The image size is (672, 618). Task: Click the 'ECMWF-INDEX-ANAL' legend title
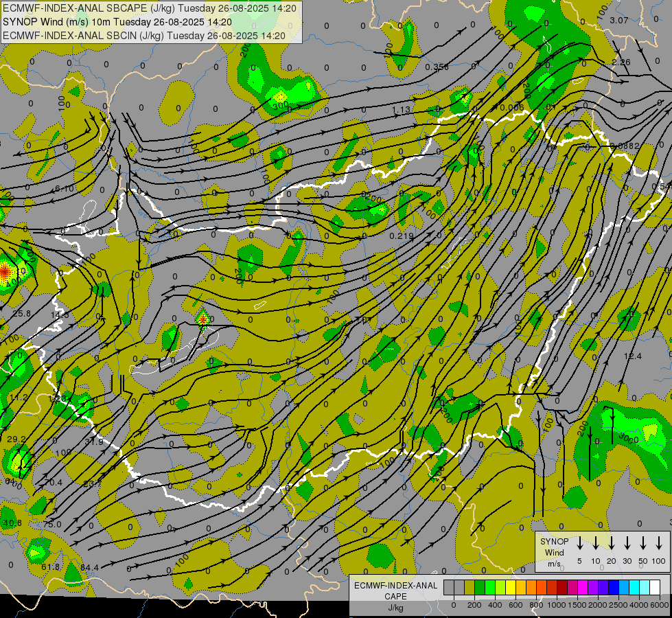(x=395, y=586)
